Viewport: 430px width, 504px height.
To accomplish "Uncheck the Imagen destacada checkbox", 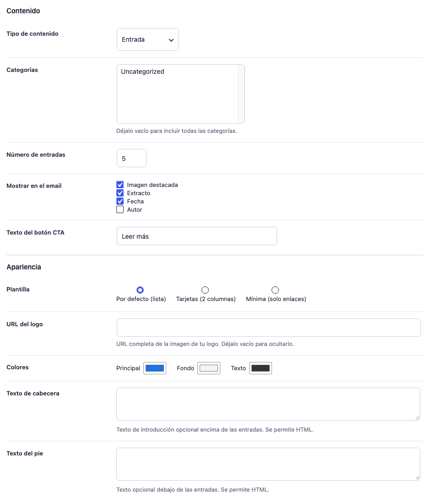I will click(x=120, y=185).
